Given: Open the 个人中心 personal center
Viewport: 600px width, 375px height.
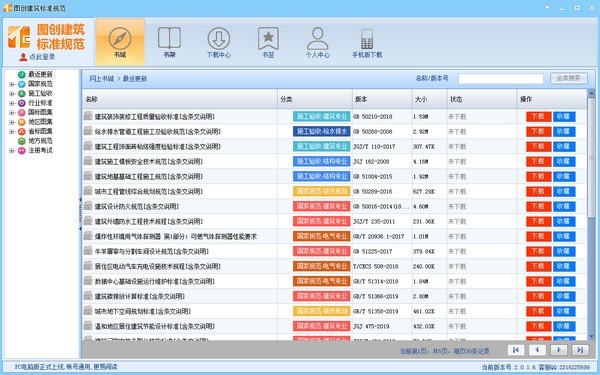Looking at the screenshot, I should point(318,42).
